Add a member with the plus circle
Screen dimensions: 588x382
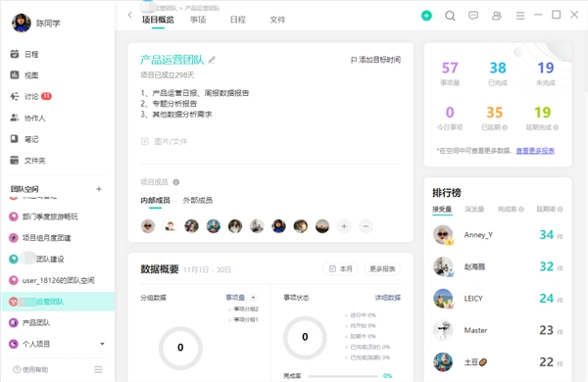pos(344,226)
